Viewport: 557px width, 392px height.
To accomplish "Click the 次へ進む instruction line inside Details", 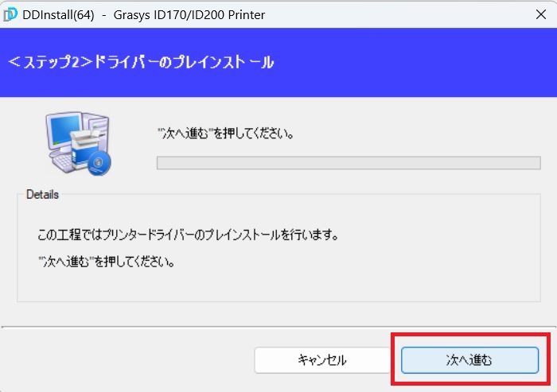I will (107, 262).
